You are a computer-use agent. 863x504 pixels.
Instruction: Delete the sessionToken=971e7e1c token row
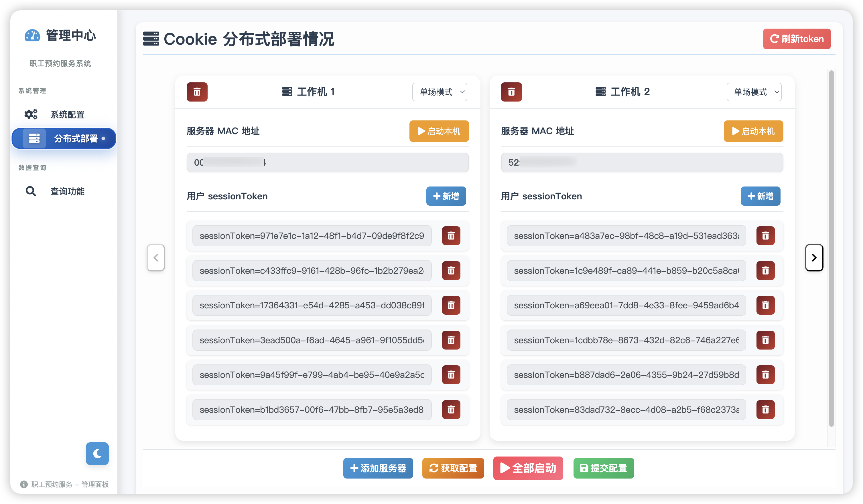coord(451,236)
